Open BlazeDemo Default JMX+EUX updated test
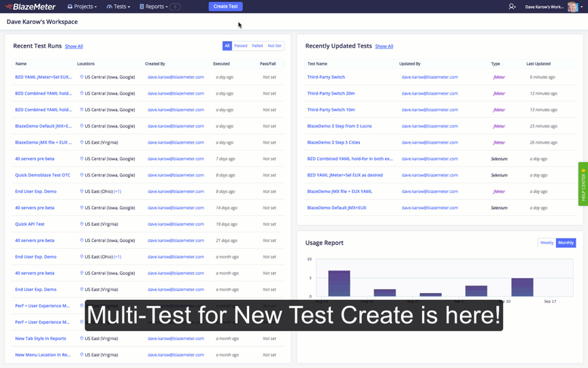The height and width of the screenshot is (368, 588). 337,208
